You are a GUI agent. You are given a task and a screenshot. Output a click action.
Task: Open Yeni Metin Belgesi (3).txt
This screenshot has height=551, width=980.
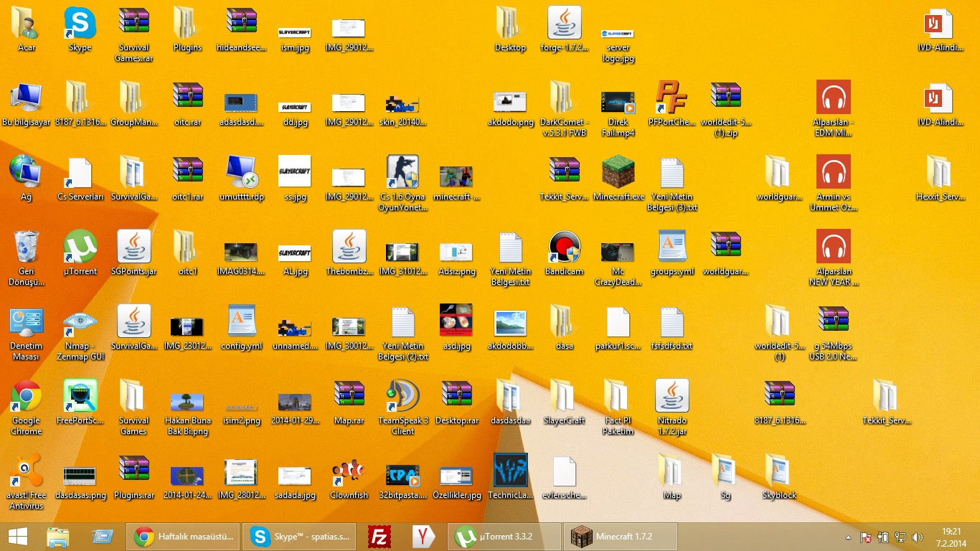pos(672,184)
